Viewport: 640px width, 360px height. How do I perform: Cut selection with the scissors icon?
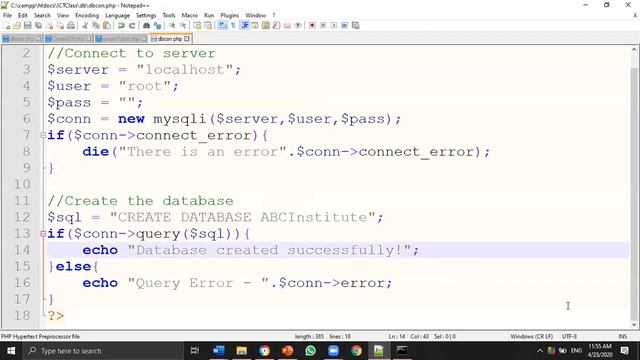85,25
